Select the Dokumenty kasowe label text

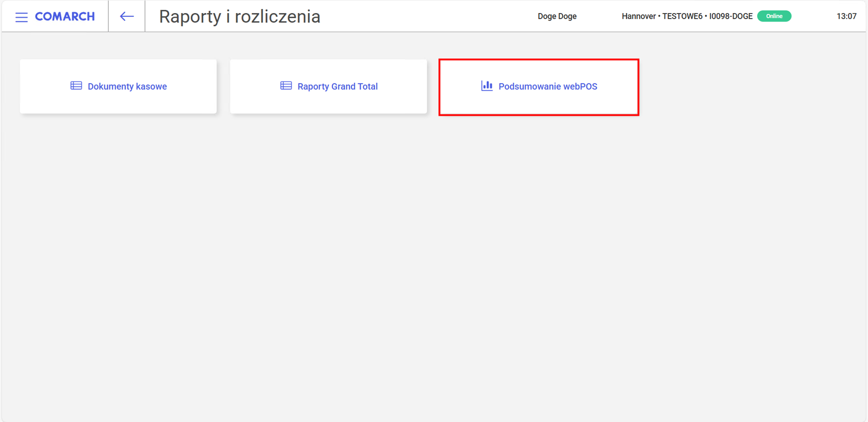point(127,86)
